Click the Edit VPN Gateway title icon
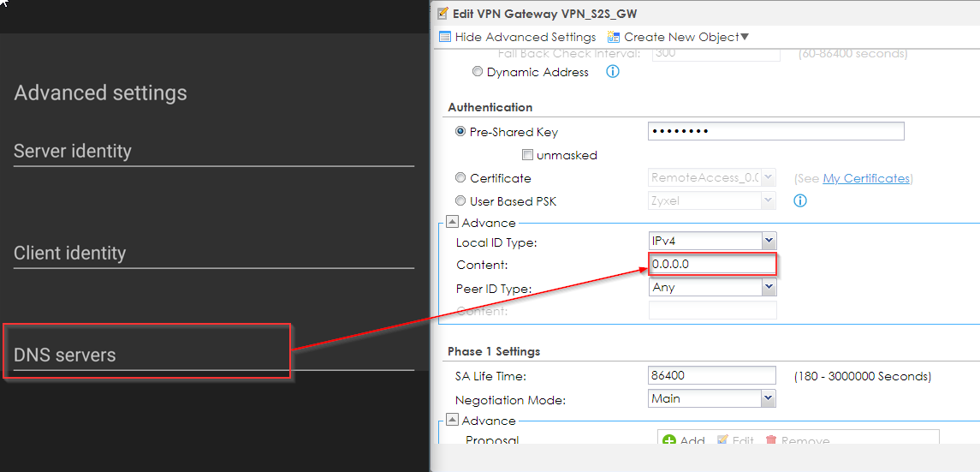Screen dimensions: 980x472 coord(443,14)
